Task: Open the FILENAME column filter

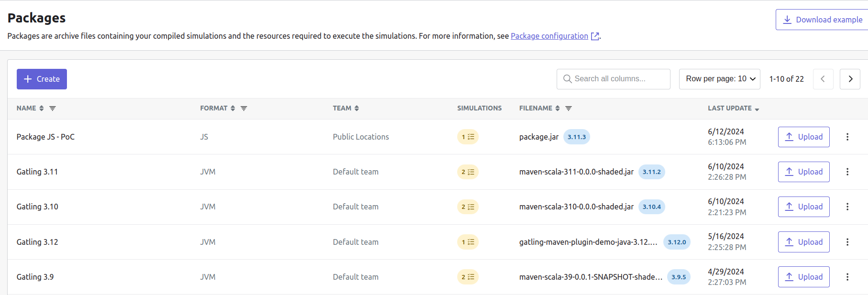Action: 569,109
